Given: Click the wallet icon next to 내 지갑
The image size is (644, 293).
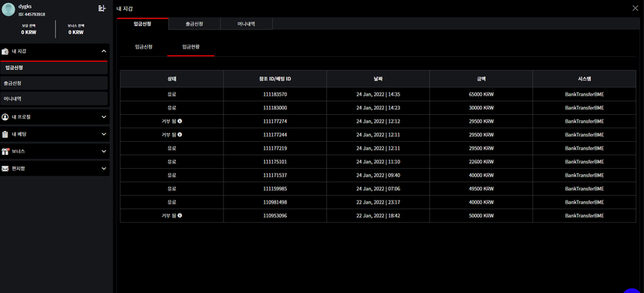Looking at the screenshot, I should pyautogui.click(x=5, y=52).
